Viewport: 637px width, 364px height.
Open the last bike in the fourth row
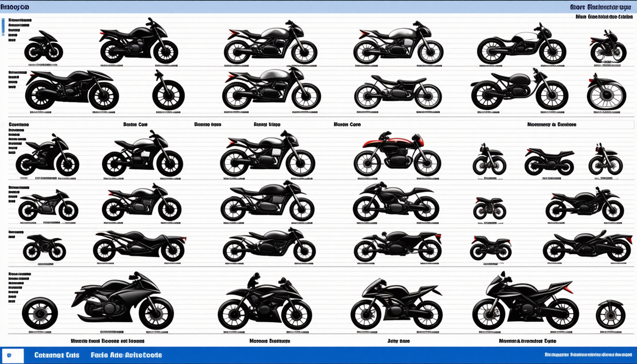tap(584, 204)
